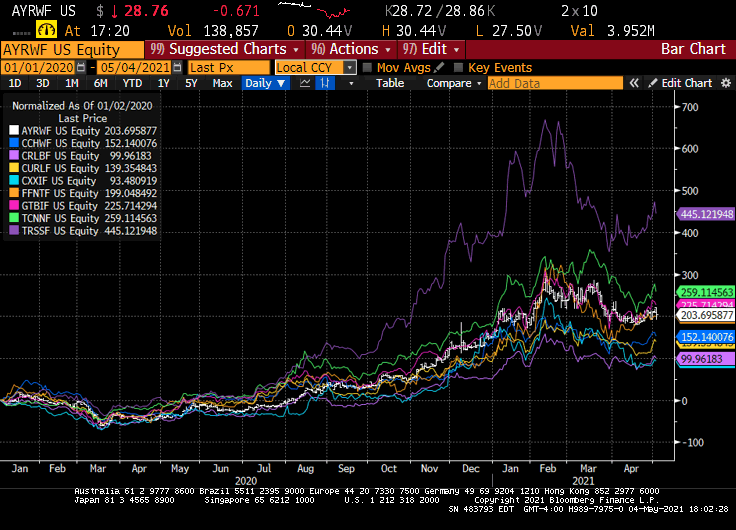This screenshot has width=736, height=530.
Task: Select the 5Y time range
Action: 191,83
